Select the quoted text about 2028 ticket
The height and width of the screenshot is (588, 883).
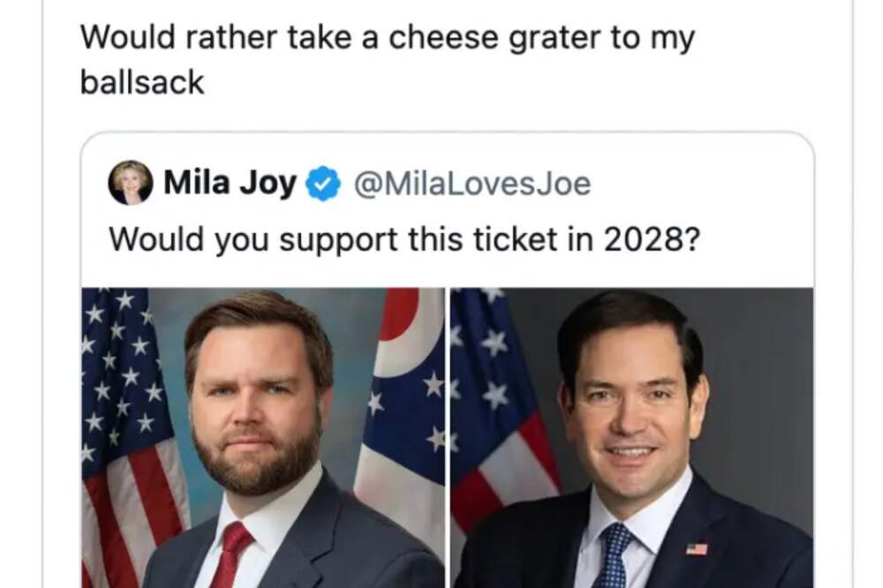coord(404,238)
